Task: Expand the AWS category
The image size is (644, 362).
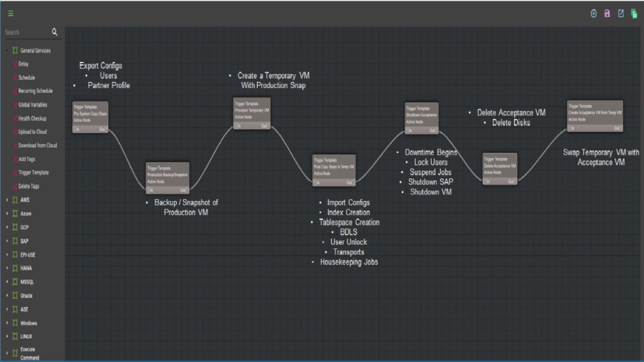Action: coord(7,200)
